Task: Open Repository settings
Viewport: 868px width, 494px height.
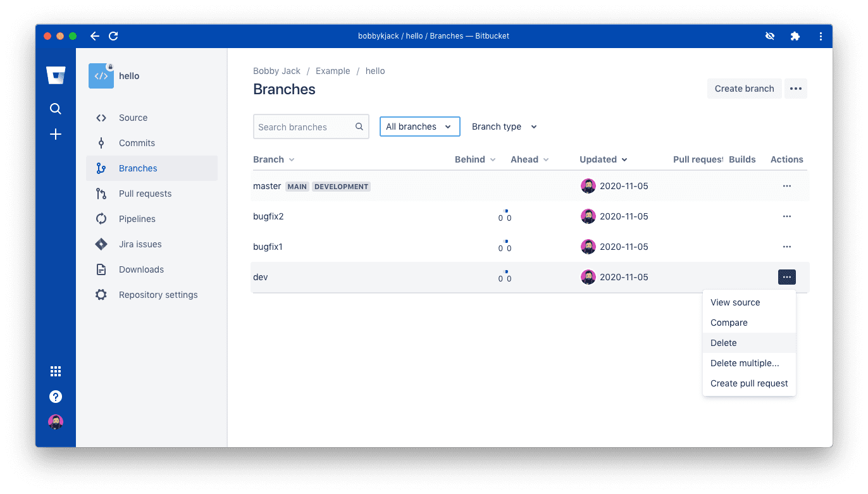Action: tap(152, 295)
